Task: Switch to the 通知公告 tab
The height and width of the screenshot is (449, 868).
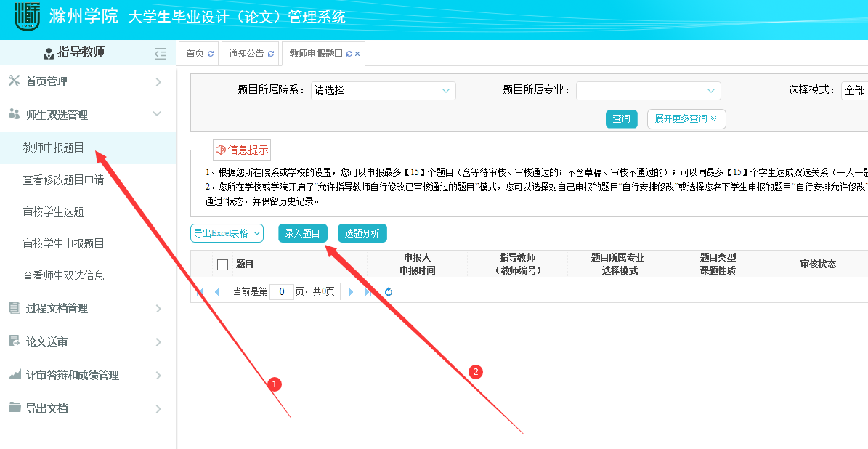Action: (x=246, y=54)
